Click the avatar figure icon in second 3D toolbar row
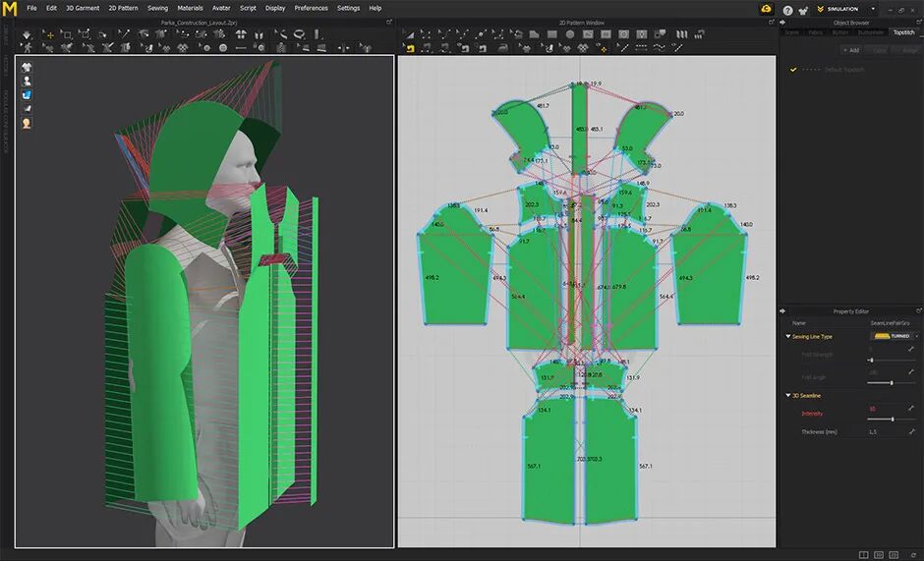924x561 pixels. [x=28, y=48]
